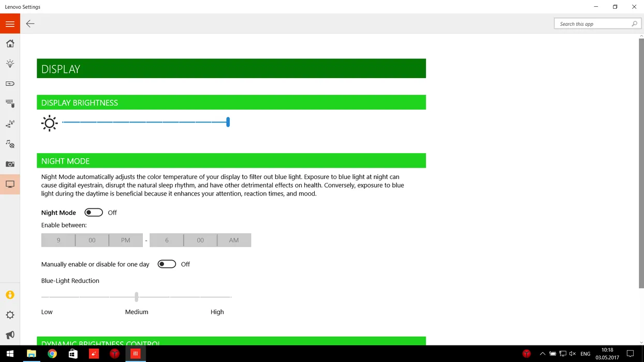The width and height of the screenshot is (644, 362).
Task: Click the back arrow button
Action: coord(30,24)
